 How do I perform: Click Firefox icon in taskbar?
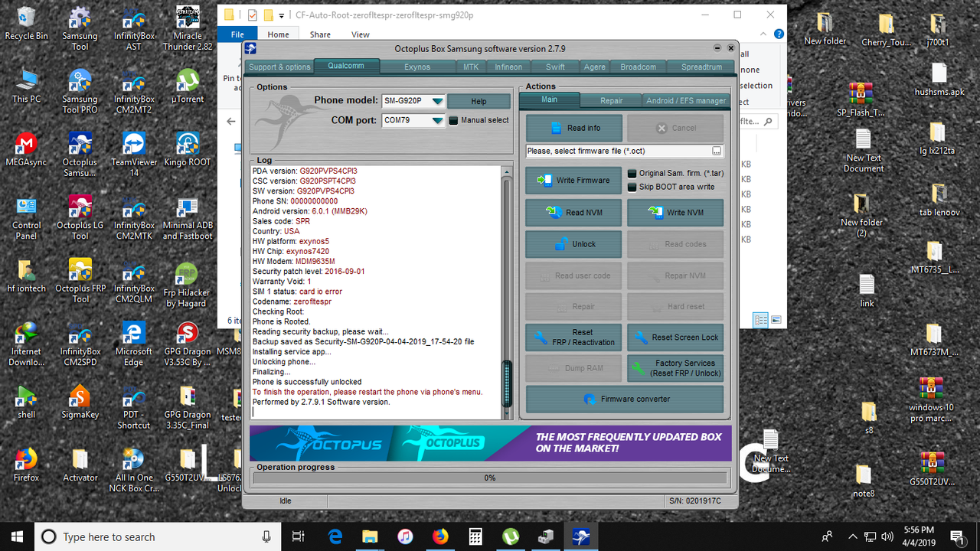pyautogui.click(x=440, y=536)
